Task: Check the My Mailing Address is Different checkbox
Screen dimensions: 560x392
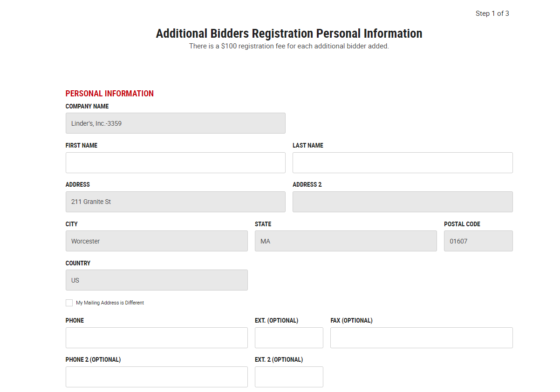Action: (x=69, y=303)
